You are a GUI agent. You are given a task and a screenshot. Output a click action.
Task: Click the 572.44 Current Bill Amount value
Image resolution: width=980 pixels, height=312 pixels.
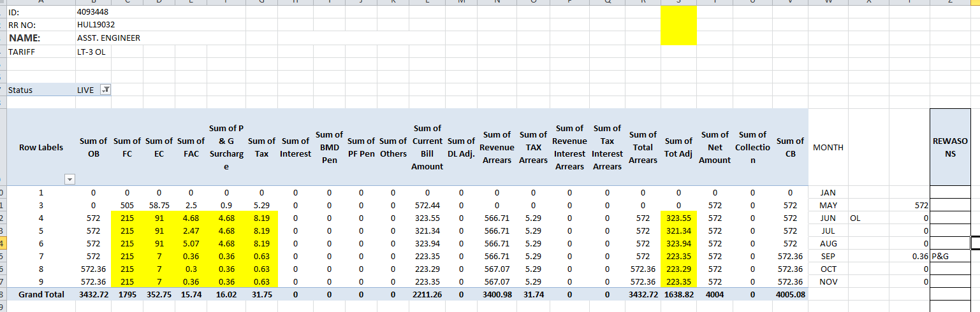point(427,206)
